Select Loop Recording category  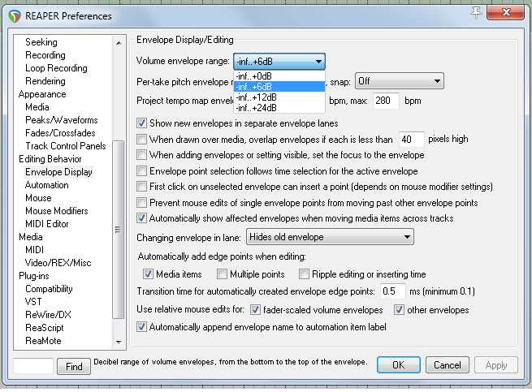coord(56,68)
